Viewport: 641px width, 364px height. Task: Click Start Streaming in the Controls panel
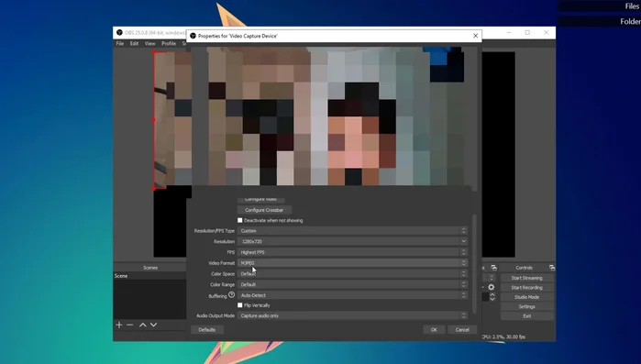click(x=527, y=278)
